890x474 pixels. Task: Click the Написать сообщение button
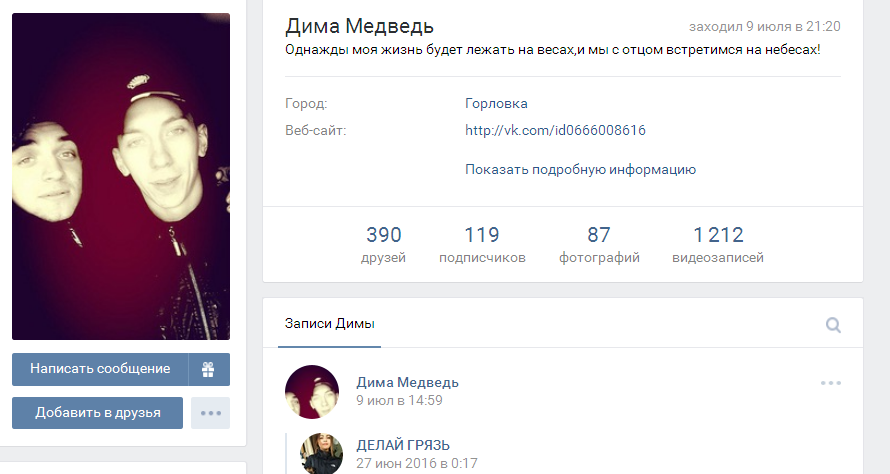click(x=100, y=369)
